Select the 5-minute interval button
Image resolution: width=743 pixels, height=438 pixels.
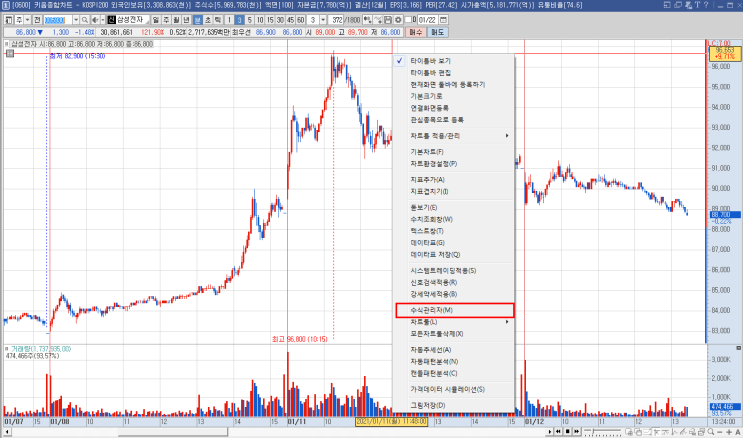(x=250, y=20)
